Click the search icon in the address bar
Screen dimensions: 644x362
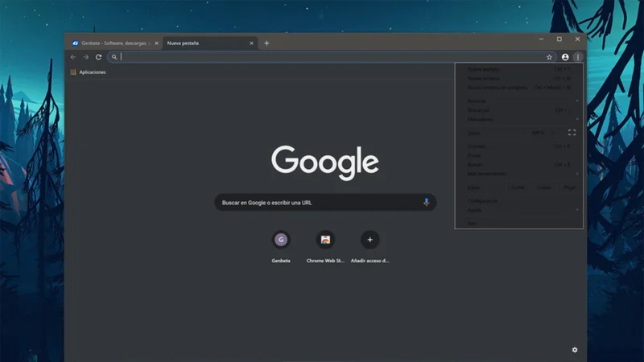point(114,57)
